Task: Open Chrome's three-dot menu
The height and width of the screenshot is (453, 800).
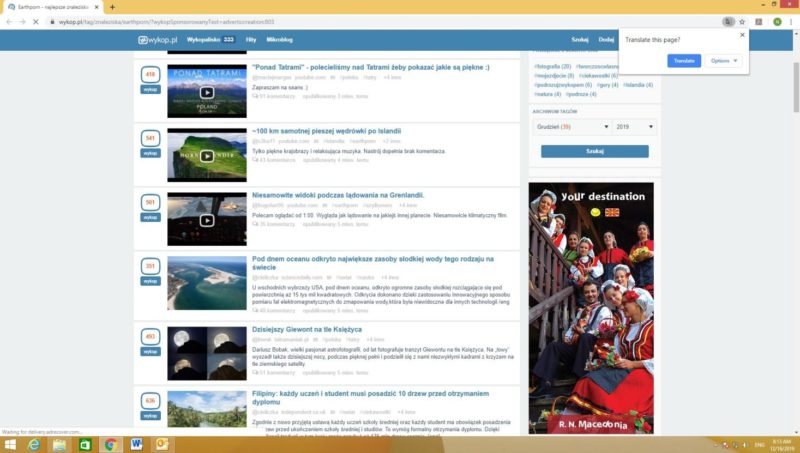Action: click(791, 22)
